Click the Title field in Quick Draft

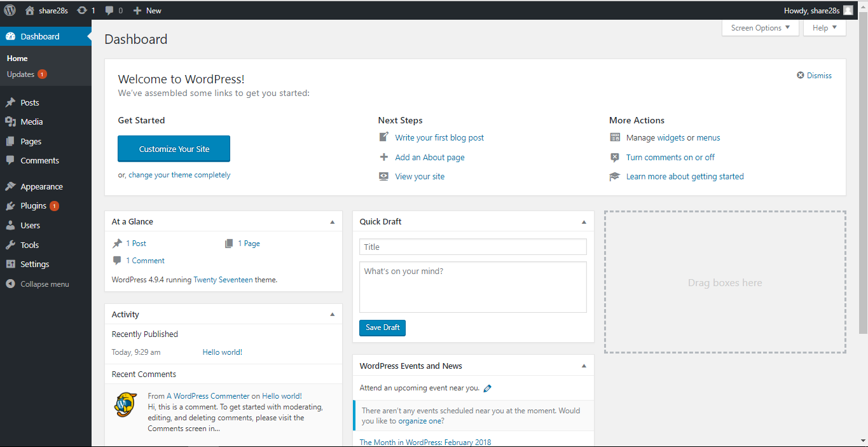pos(472,247)
